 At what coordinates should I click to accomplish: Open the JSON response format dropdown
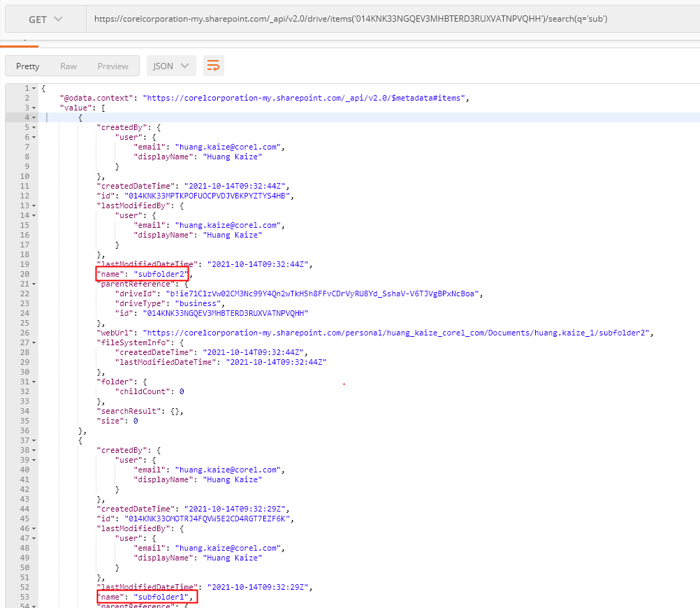(170, 65)
